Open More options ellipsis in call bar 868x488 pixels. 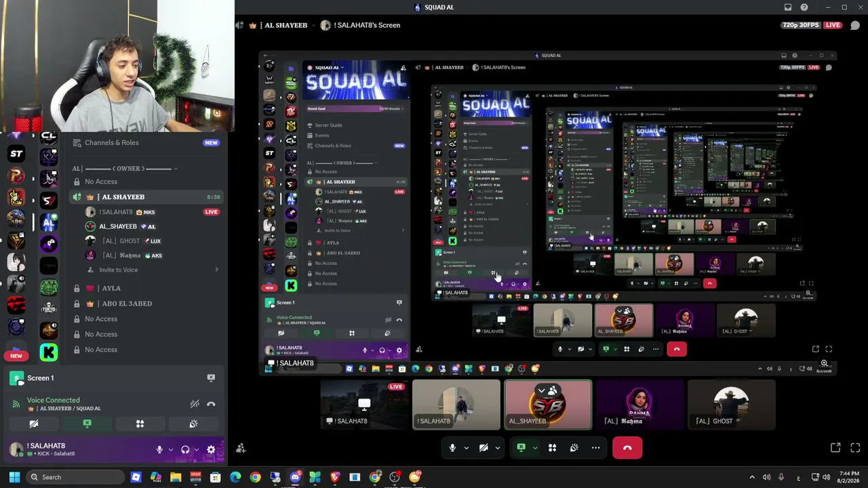tap(595, 448)
